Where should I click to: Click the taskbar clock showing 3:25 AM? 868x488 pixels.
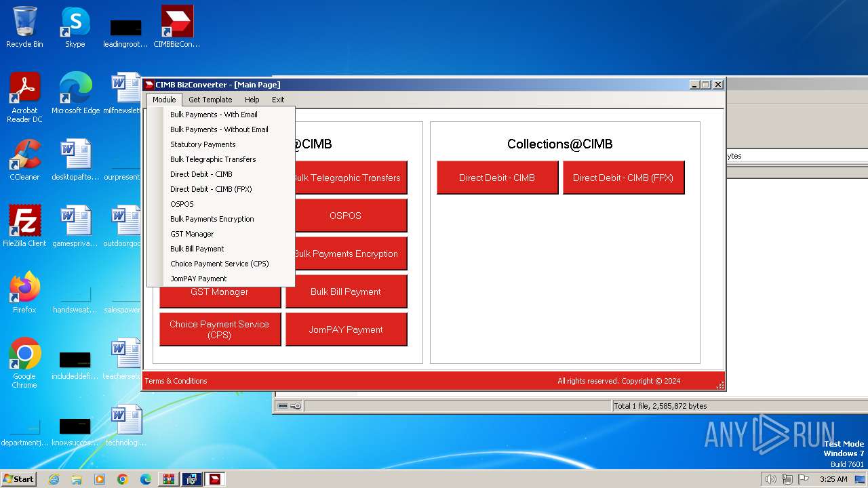833,479
